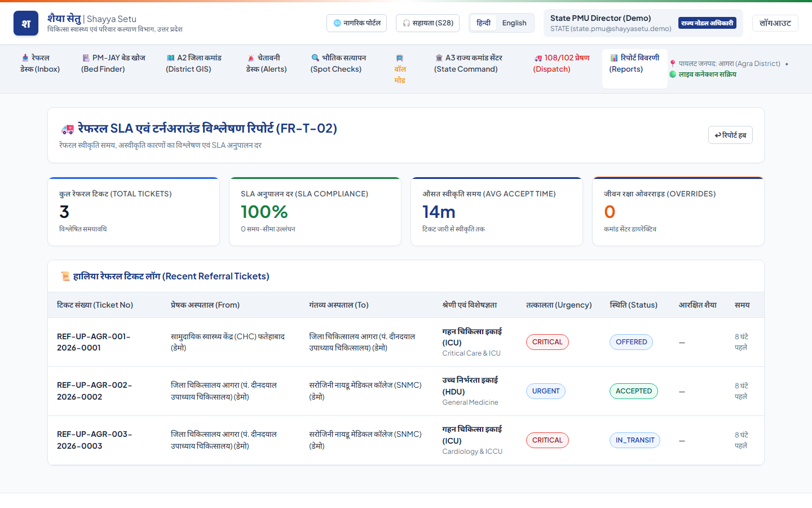Screen dimensions: 812x508
Task: Click the Total Tickets summary card
Action: [x=134, y=212]
